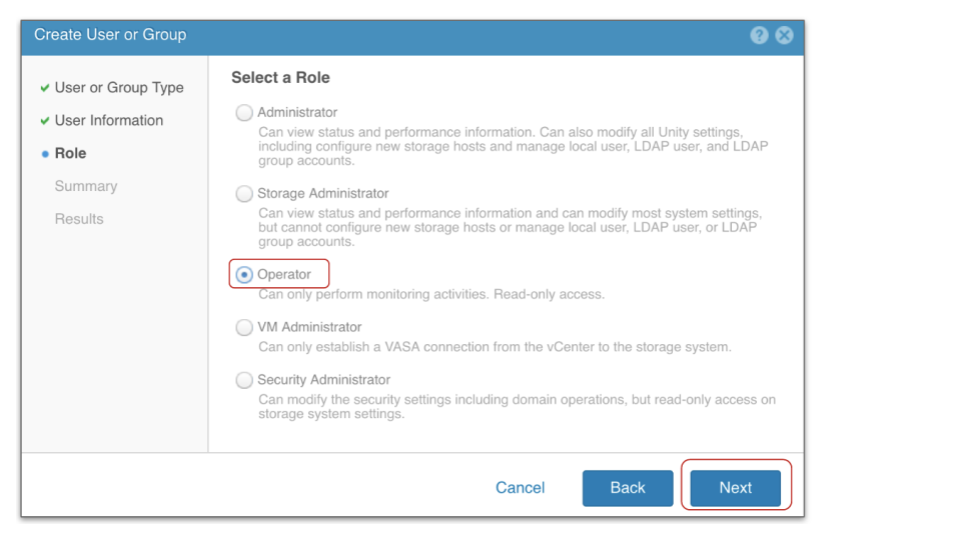Choose the Storage Administrator role option

tap(244, 194)
